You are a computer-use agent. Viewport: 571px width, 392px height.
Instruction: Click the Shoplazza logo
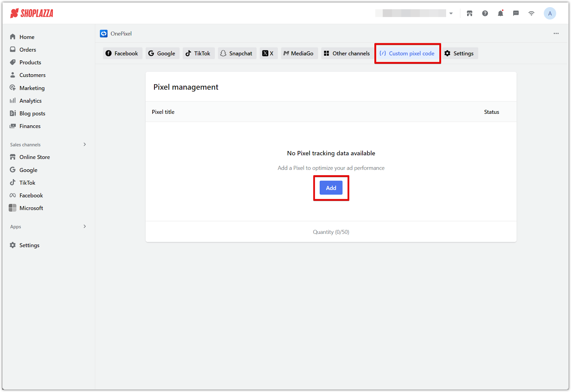pyautogui.click(x=32, y=13)
